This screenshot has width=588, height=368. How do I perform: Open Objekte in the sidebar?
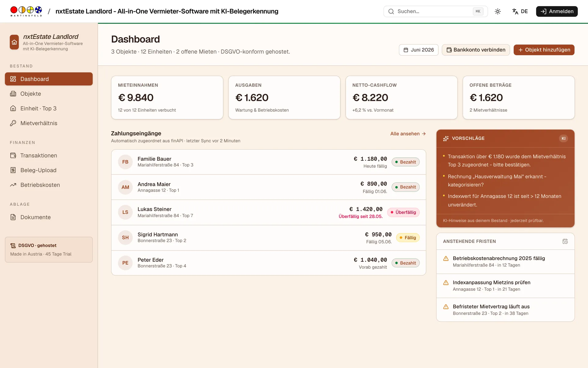coord(49,94)
